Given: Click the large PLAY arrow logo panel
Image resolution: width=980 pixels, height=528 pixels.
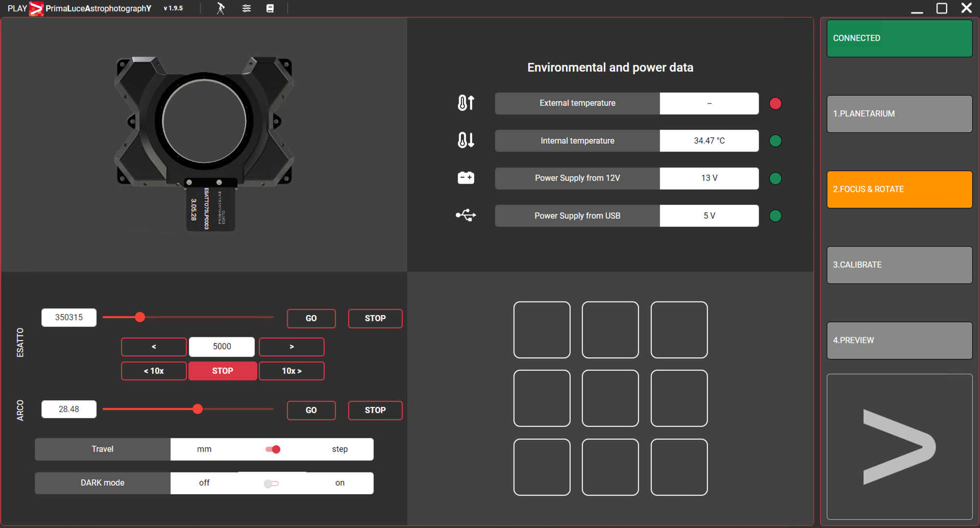Looking at the screenshot, I should (x=899, y=447).
